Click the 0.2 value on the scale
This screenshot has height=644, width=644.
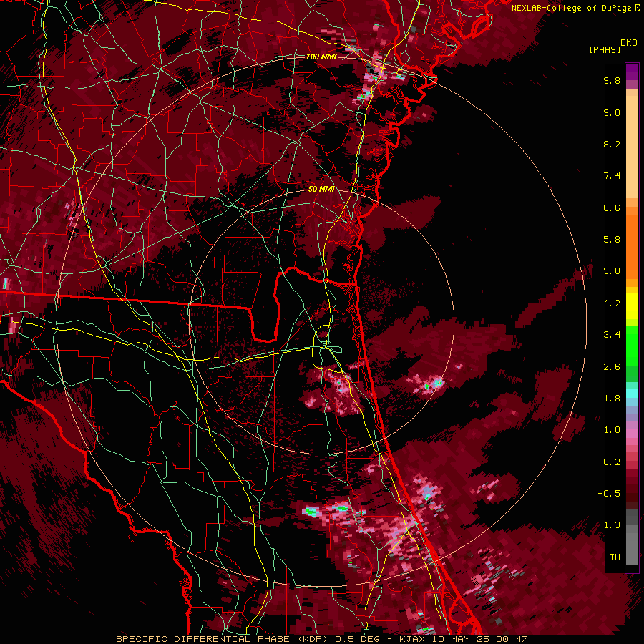tap(612, 462)
